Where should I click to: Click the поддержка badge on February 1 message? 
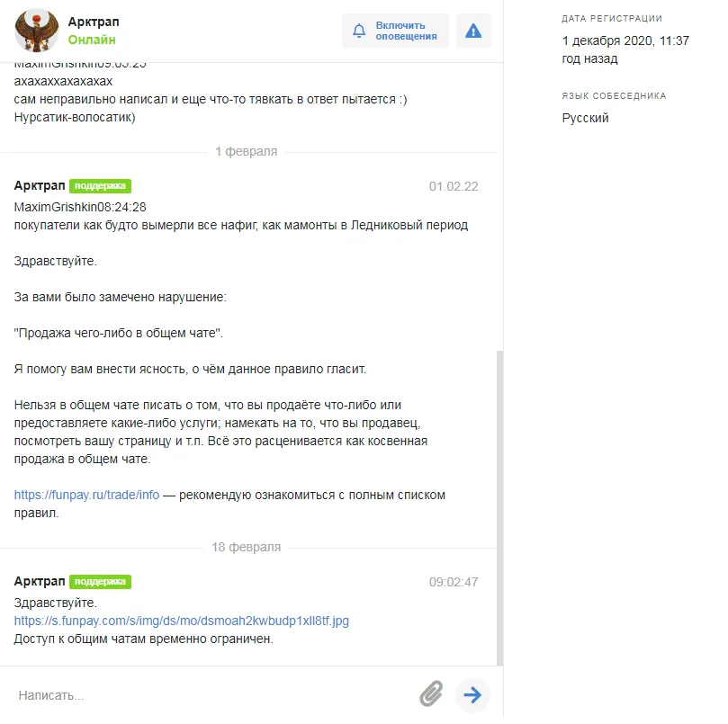click(x=100, y=186)
